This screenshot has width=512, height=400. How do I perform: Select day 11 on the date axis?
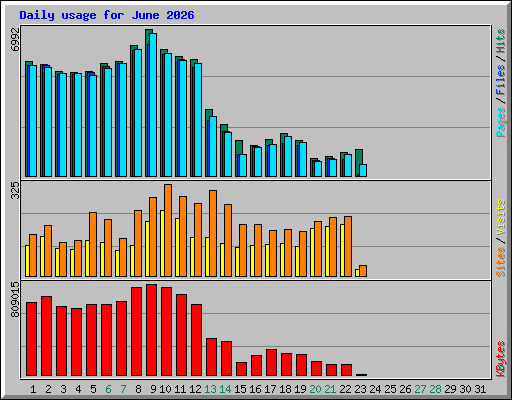(180, 389)
